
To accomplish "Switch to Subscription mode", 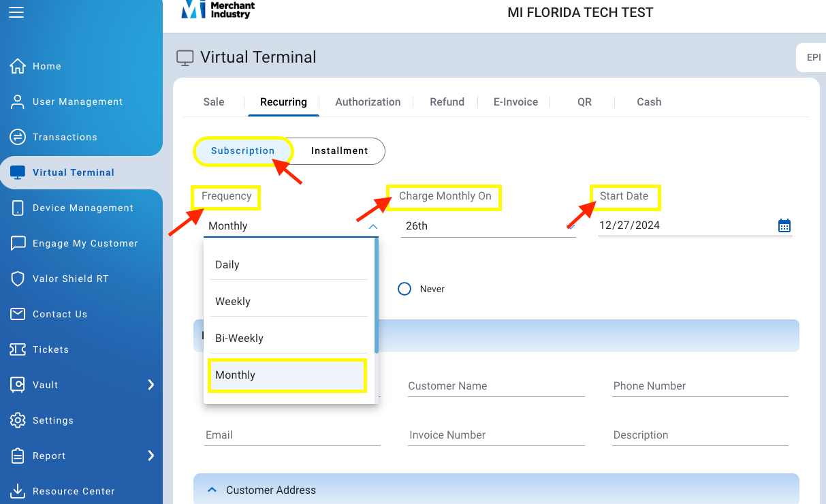I will point(243,151).
